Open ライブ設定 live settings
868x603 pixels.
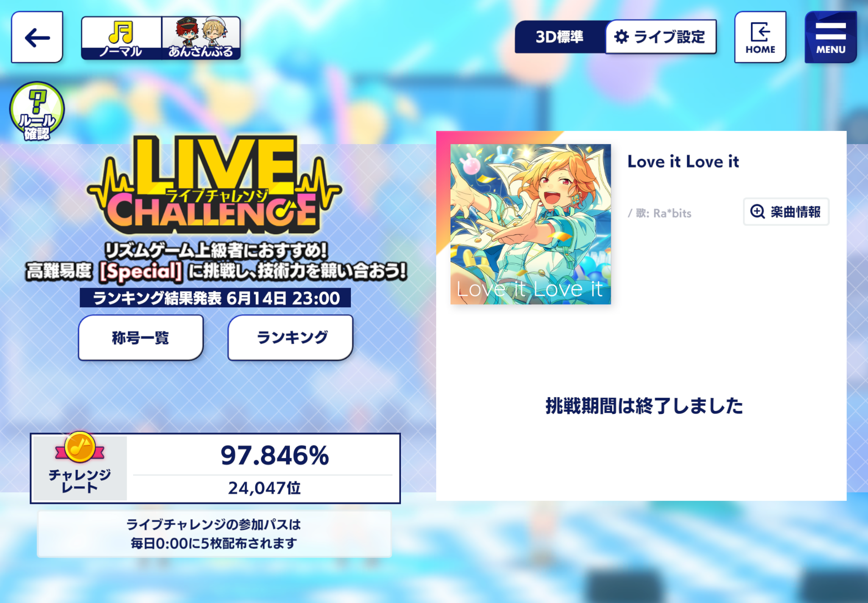661,37
